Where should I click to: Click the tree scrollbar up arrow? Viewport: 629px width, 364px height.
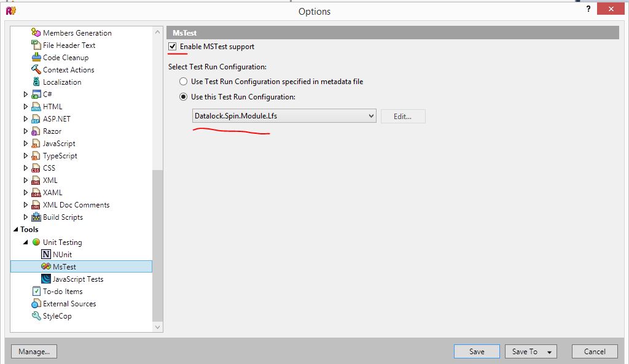click(x=157, y=32)
